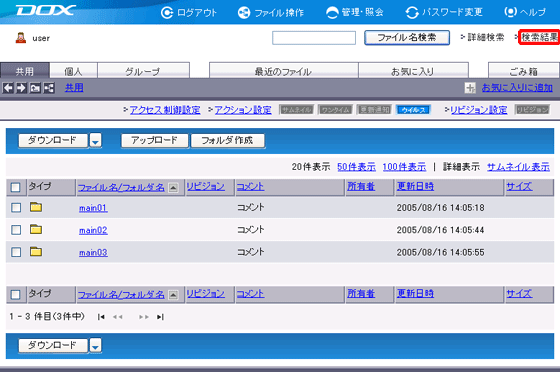Click the ファイル操作 icon in header
The image size is (560, 372).
click(x=244, y=13)
